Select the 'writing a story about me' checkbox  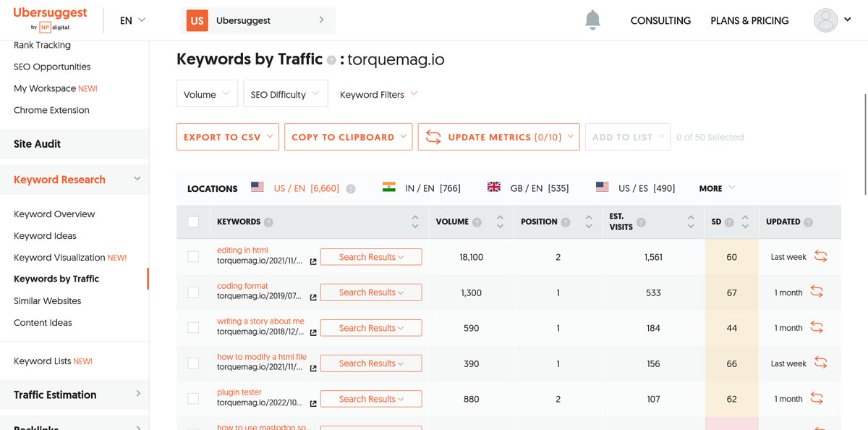(x=193, y=327)
